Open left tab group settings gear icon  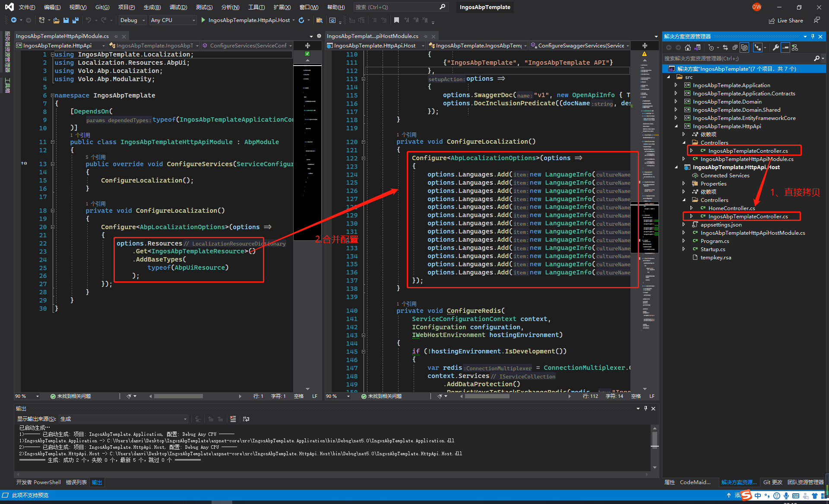pos(319,36)
